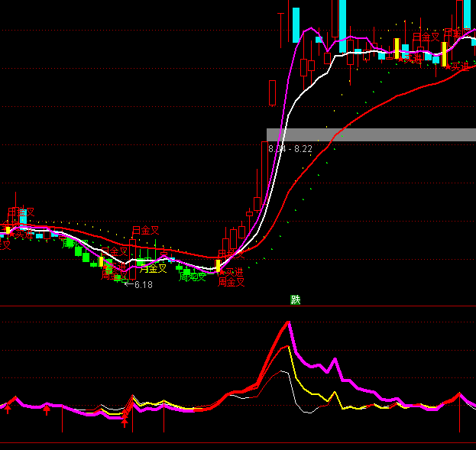Image resolution: width=476 pixels, height=450 pixels.
Task: Click the 8.04 - 8.22 price range text
Action: [290, 149]
